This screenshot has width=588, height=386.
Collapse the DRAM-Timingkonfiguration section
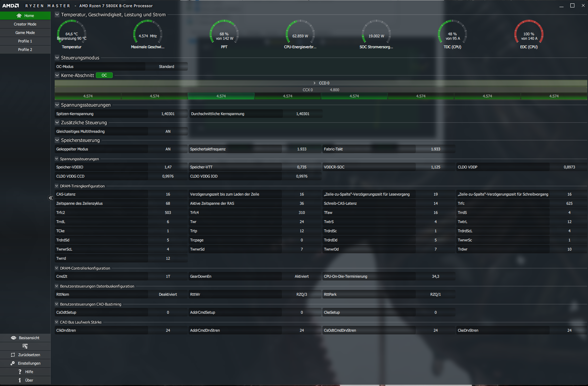pos(57,186)
